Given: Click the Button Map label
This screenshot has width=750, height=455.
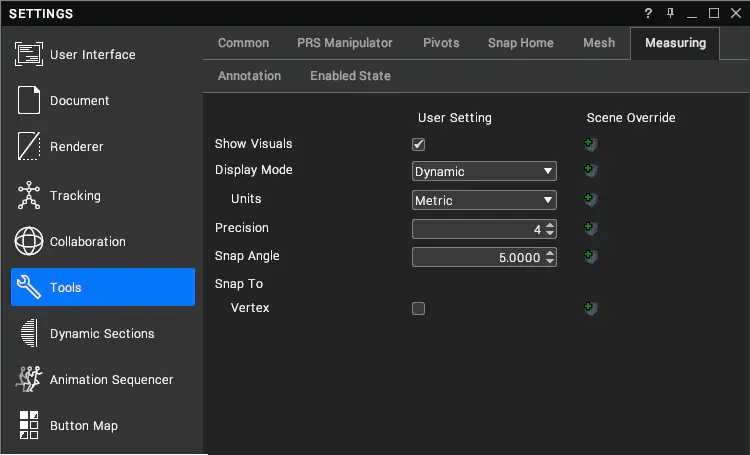Looking at the screenshot, I should [84, 425].
